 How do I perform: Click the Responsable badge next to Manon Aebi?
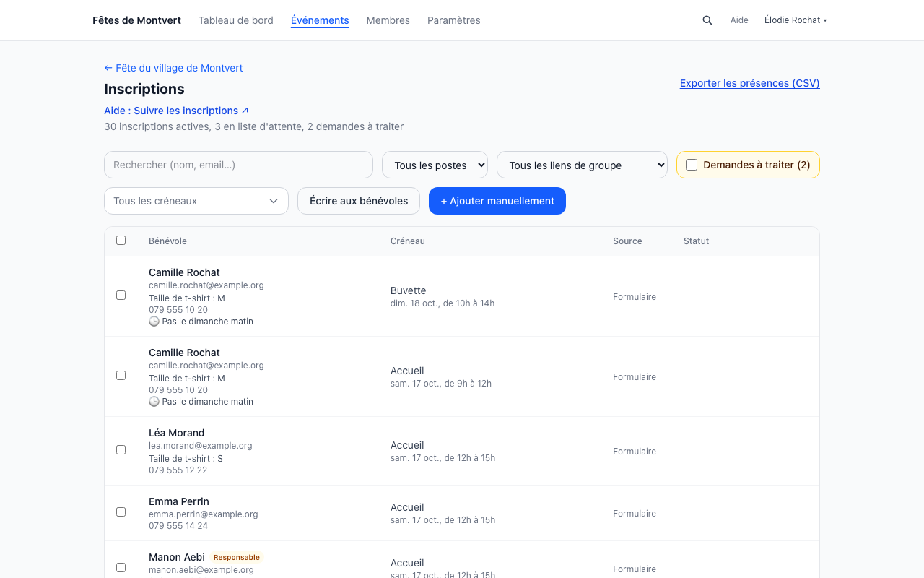237,558
